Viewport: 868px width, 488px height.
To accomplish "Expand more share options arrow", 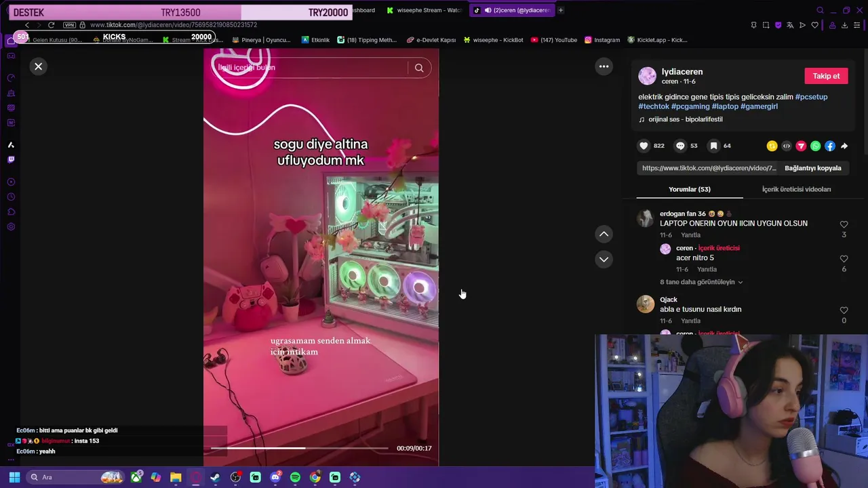I will pos(844,146).
